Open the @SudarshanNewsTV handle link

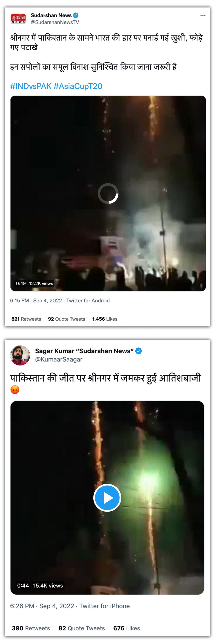[x=55, y=22]
